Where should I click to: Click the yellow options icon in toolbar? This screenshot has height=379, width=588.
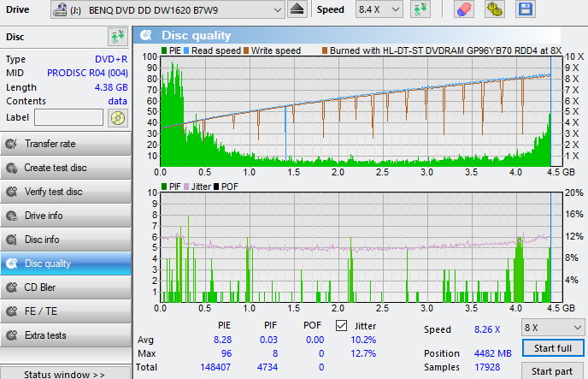pos(494,9)
